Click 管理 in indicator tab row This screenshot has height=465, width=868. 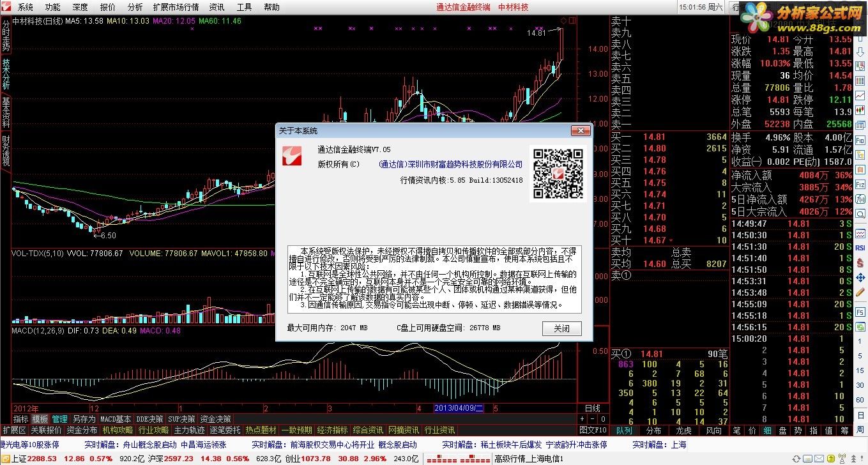click(x=59, y=419)
